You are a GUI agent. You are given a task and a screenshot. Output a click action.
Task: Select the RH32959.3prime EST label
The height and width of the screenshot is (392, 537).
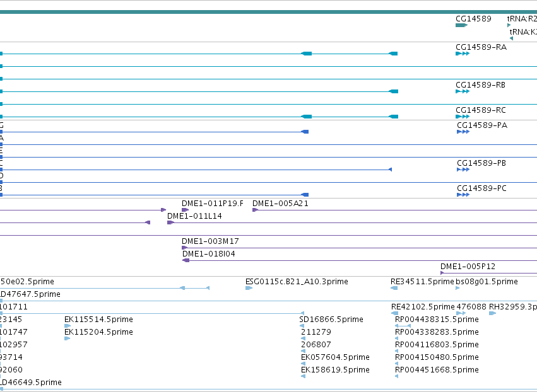512,307
